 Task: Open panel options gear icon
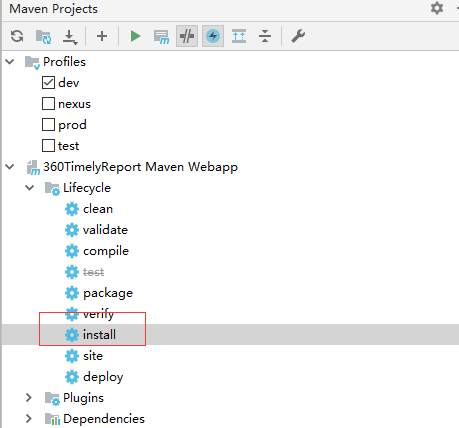(437, 8)
